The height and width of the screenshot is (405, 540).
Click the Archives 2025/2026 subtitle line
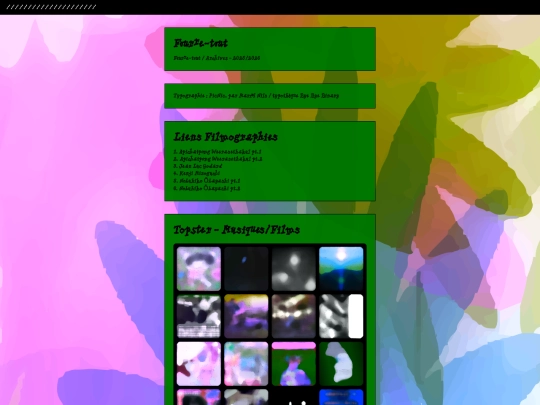[x=217, y=58]
